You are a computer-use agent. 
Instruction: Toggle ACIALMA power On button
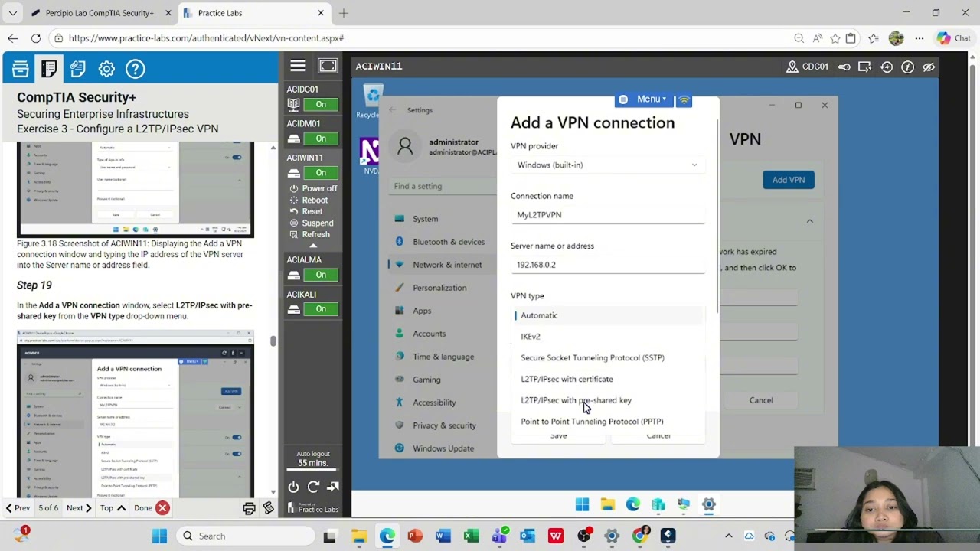point(321,275)
